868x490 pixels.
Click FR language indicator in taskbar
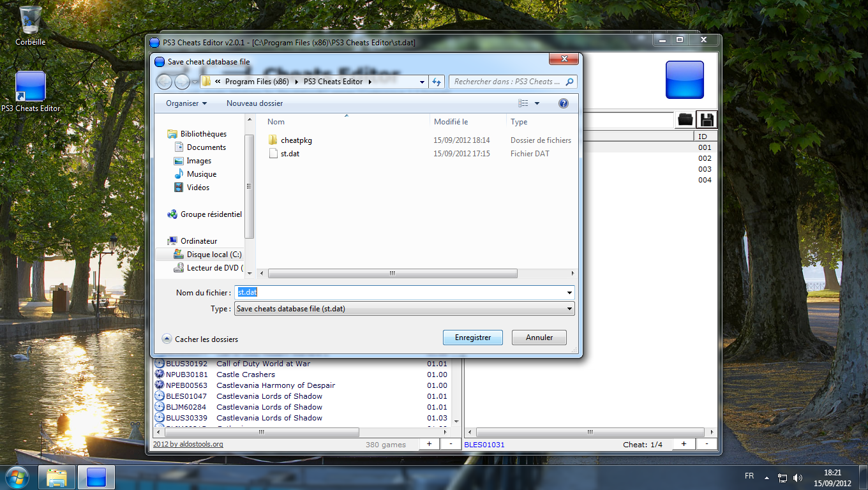click(749, 477)
